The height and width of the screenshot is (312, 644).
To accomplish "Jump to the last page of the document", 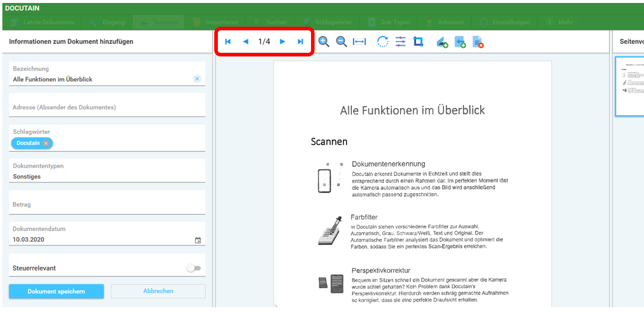I will pyautogui.click(x=300, y=42).
